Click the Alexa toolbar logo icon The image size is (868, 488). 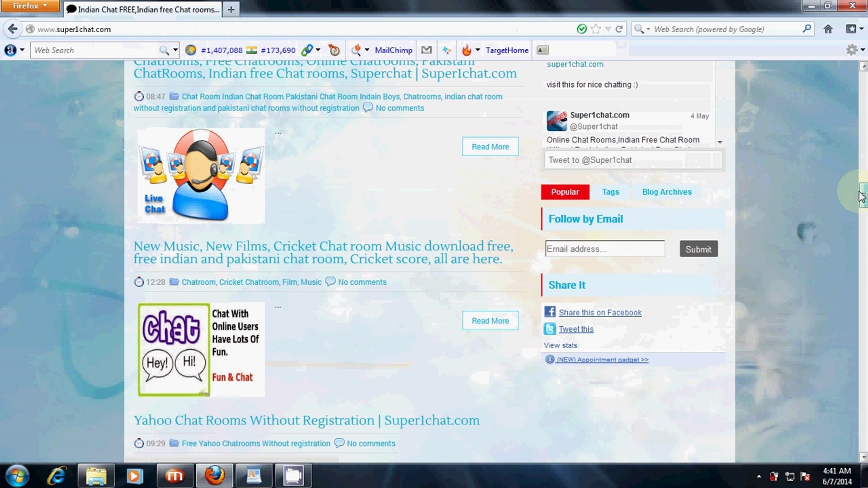[10, 50]
